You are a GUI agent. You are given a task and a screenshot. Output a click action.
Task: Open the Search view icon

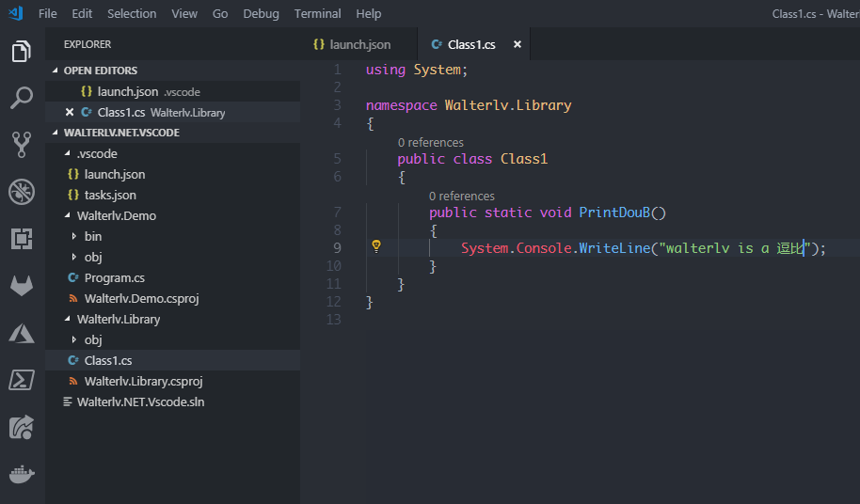[x=22, y=97]
